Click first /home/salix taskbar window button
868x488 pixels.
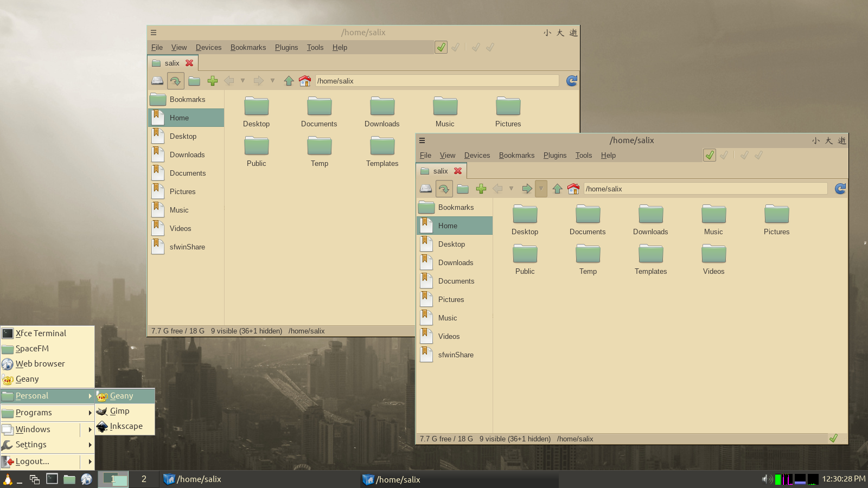259,479
